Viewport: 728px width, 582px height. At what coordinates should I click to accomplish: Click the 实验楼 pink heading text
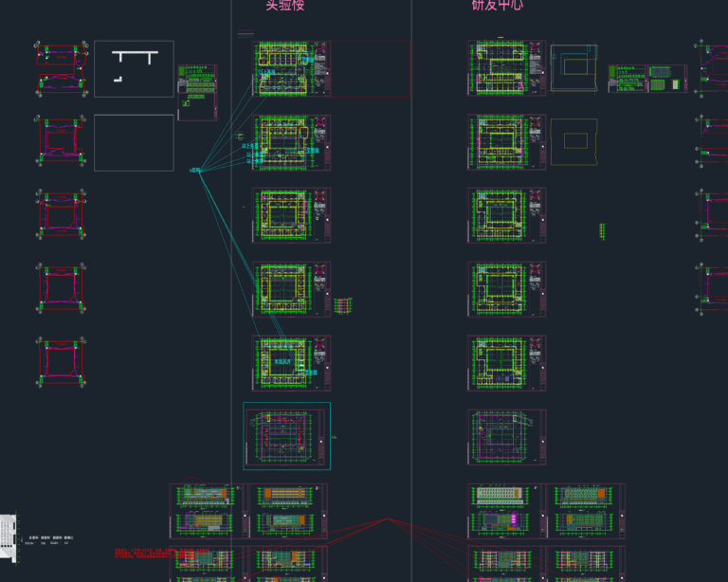[285, 5]
